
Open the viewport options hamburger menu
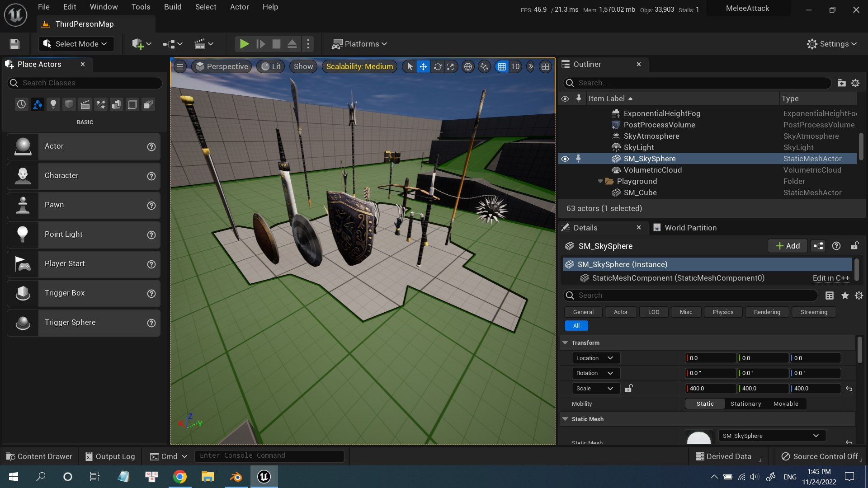(x=180, y=66)
